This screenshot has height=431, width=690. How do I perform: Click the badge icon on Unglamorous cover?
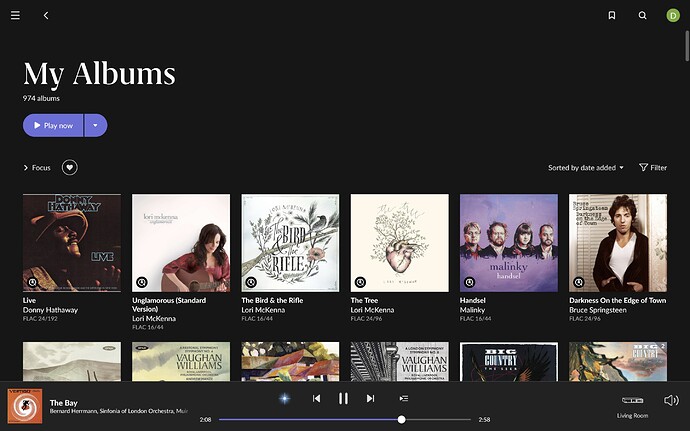(x=142, y=282)
